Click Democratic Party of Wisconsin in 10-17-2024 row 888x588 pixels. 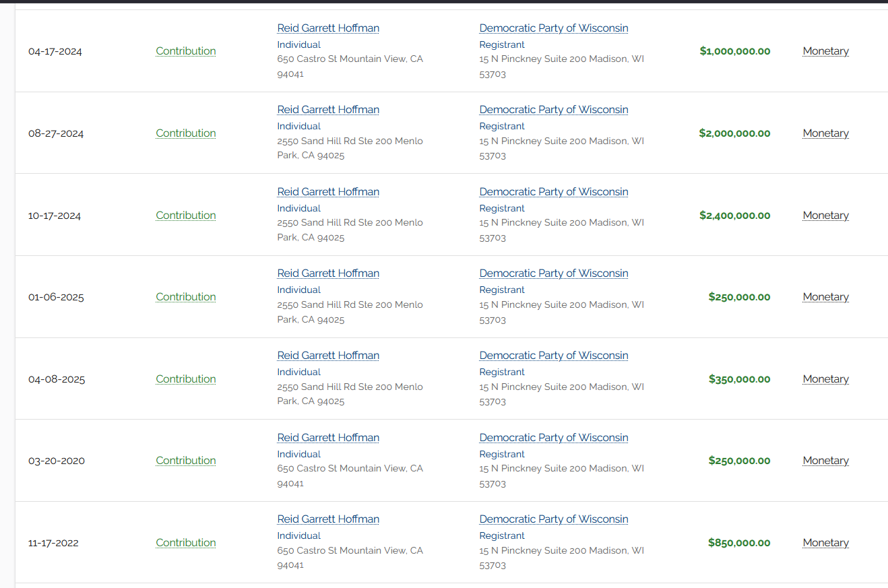point(553,192)
